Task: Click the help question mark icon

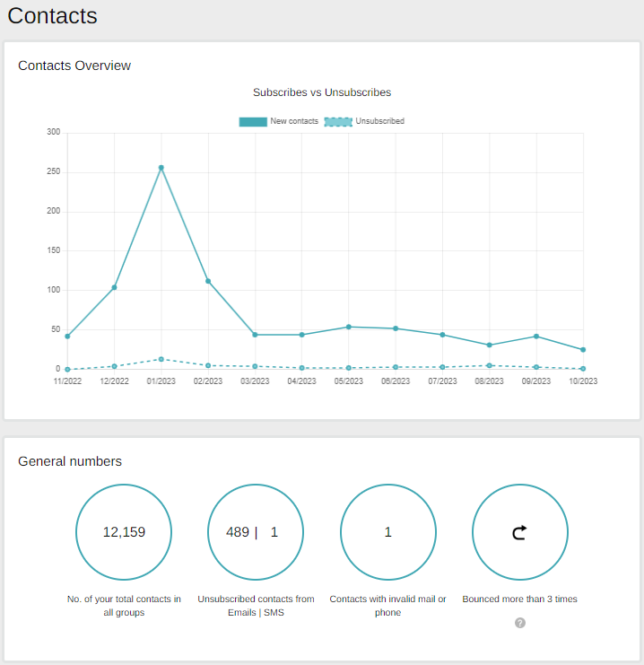Action: (x=520, y=623)
